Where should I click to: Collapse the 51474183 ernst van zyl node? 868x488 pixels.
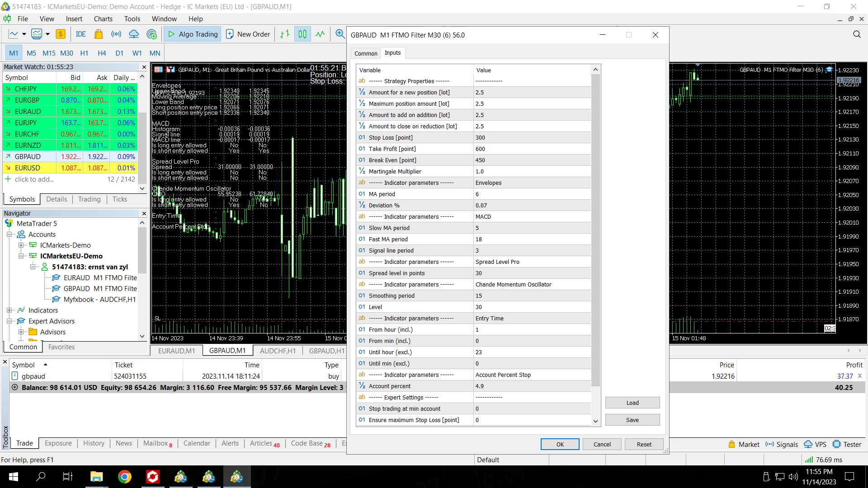[33, 267]
